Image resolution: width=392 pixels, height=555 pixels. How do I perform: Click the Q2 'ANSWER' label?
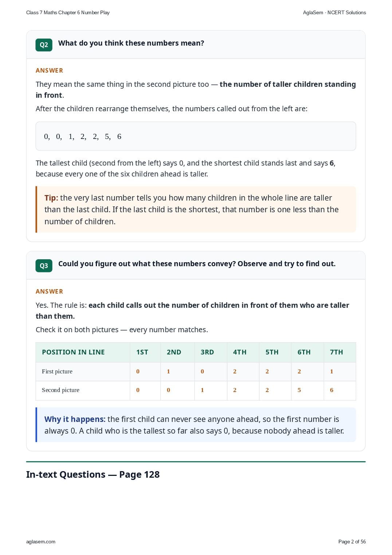[49, 70]
